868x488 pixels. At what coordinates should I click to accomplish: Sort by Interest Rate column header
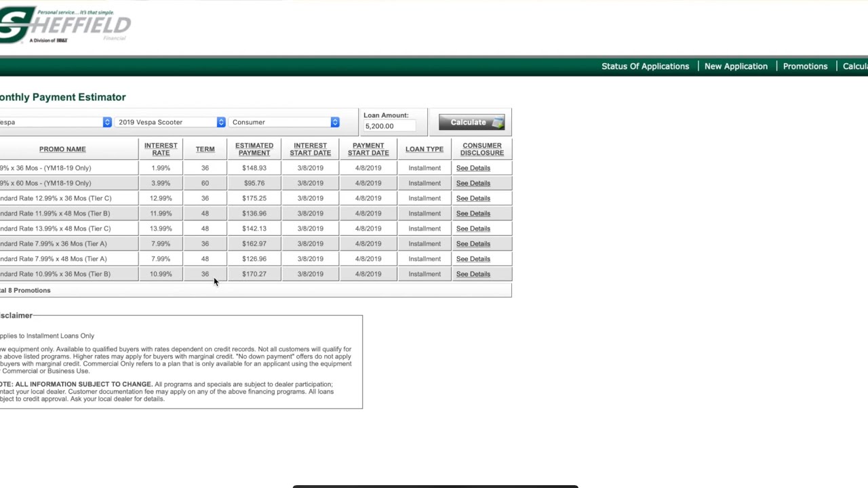coord(161,149)
